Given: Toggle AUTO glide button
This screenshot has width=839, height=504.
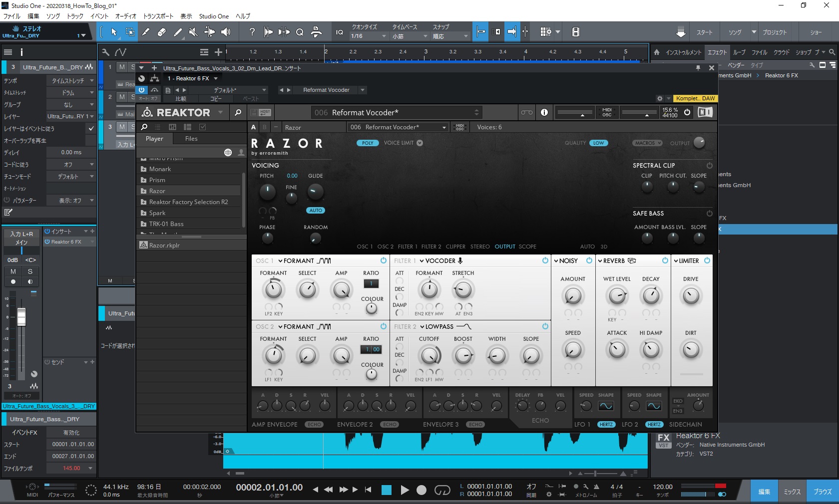Looking at the screenshot, I should [x=316, y=211].
